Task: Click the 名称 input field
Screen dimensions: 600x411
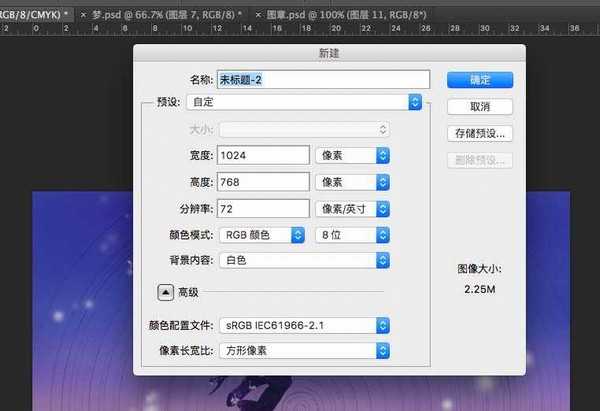Action: (x=323, y=80)
